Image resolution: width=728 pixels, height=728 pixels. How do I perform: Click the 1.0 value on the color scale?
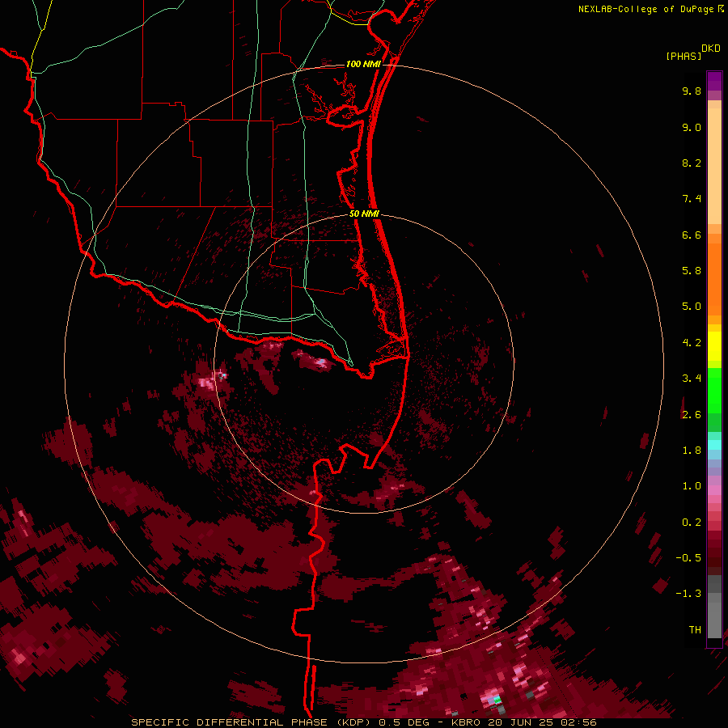692,486
